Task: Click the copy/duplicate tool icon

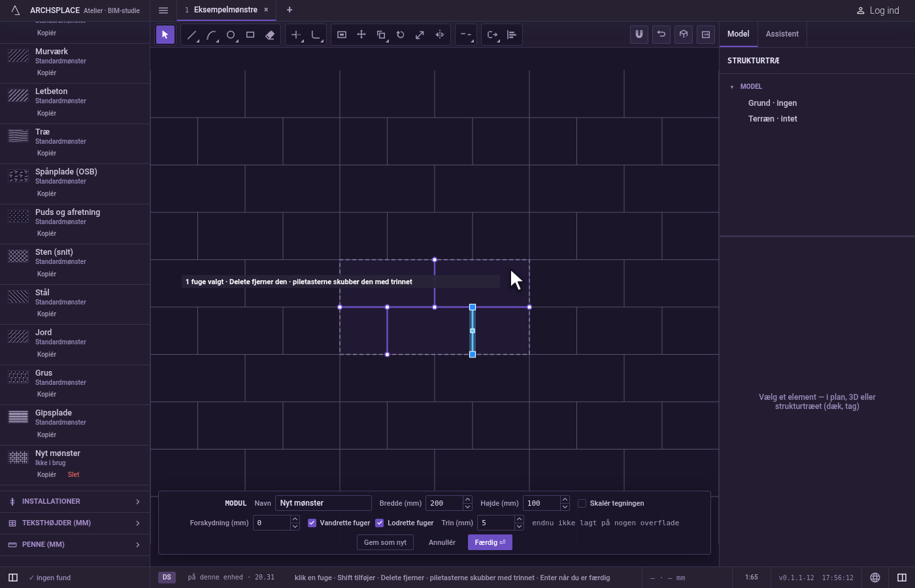Action: coord(381,35)
